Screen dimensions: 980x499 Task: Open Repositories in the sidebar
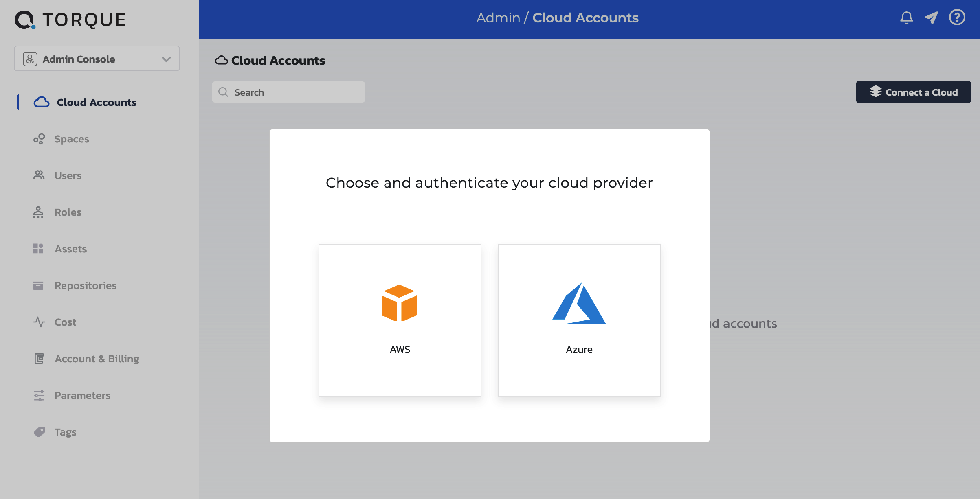point(86,285)
